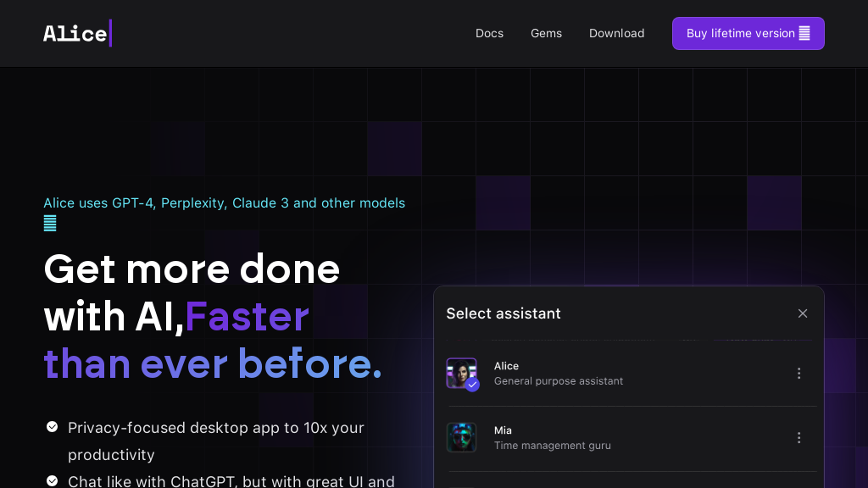This screenshot has width=868, height=488.
Task: Click the checkmark bullet beside Privacy-focused desktop app
Action: (x=52, y=427)
